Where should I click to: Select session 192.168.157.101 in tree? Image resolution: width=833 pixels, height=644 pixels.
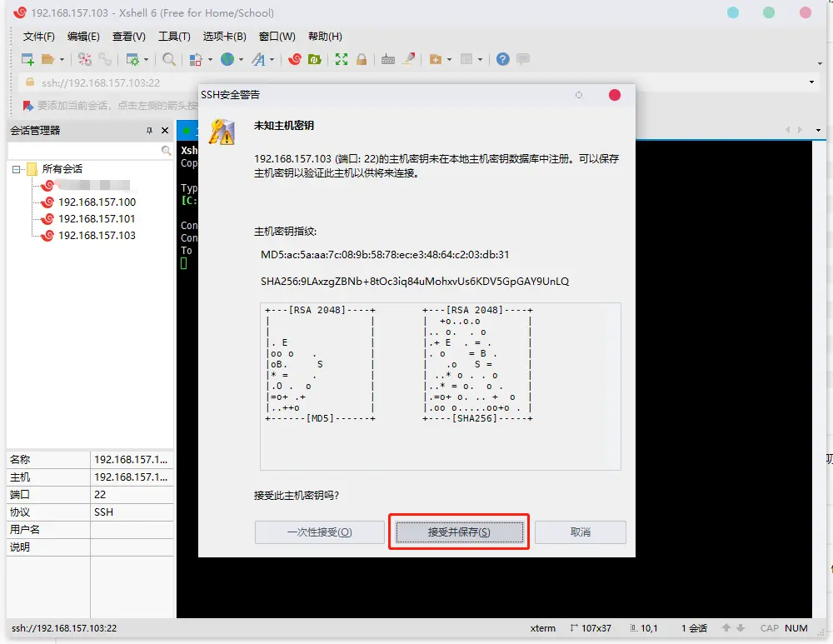97,219
